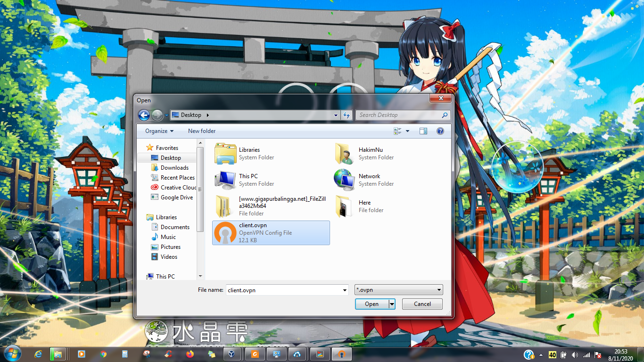Show hidden tray icons arrow
The image size is (644, 362).
pos(541,354)
